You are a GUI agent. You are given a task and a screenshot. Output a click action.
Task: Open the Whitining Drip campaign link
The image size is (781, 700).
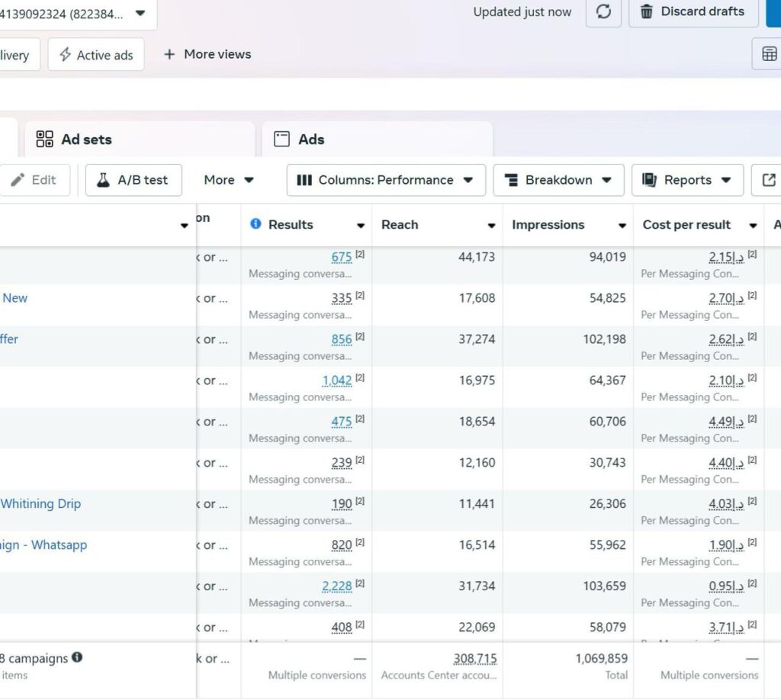(40, 504)
